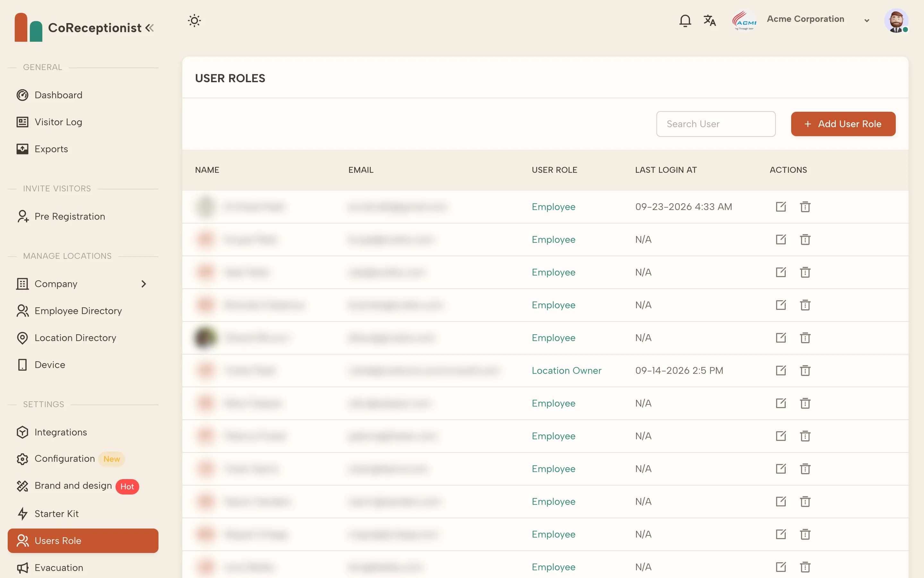Click the USER ROLE column header
The height and width of the screenshot is (578, 924).
coord(554,170)
